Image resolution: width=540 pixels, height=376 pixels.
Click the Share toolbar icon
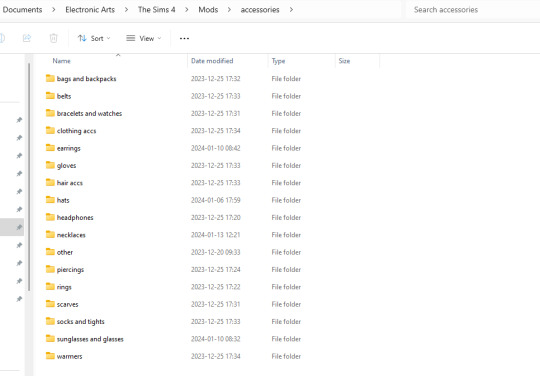coord(27,38)
